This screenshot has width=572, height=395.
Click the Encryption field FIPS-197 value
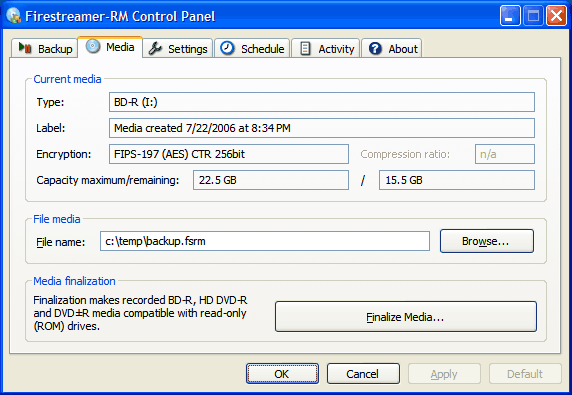tap(229, 154)
